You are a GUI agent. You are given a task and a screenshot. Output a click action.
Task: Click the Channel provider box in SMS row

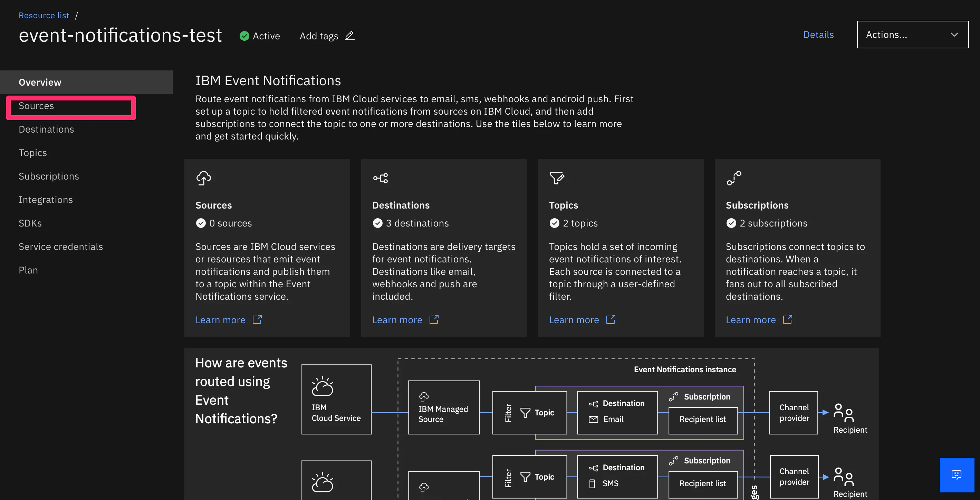tap(794, 477)
